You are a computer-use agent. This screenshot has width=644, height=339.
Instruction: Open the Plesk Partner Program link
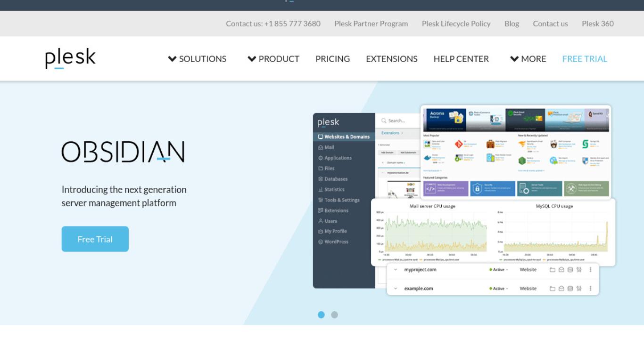click(371, 24)
